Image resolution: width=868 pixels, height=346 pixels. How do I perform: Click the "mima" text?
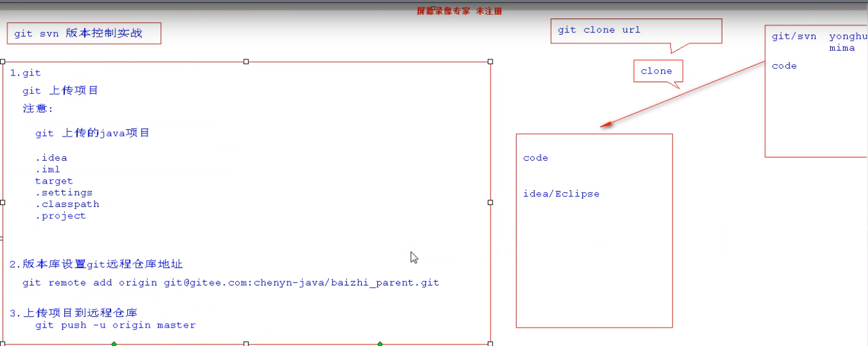click(x=842, y=48)
